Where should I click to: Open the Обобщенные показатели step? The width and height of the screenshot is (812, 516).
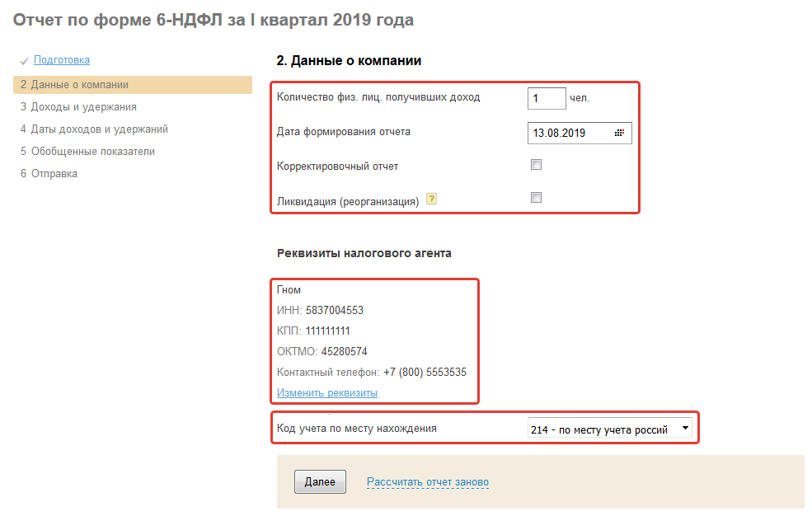tap(92, 152)
